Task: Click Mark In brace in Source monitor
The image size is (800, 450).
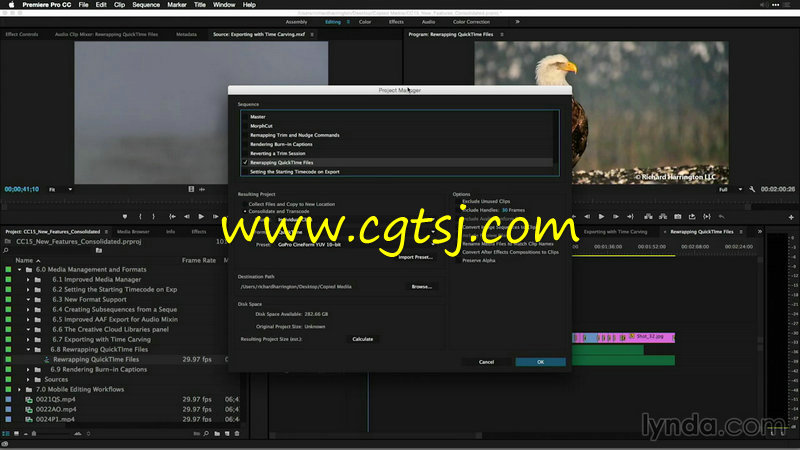Action: [x=140, y=217]
